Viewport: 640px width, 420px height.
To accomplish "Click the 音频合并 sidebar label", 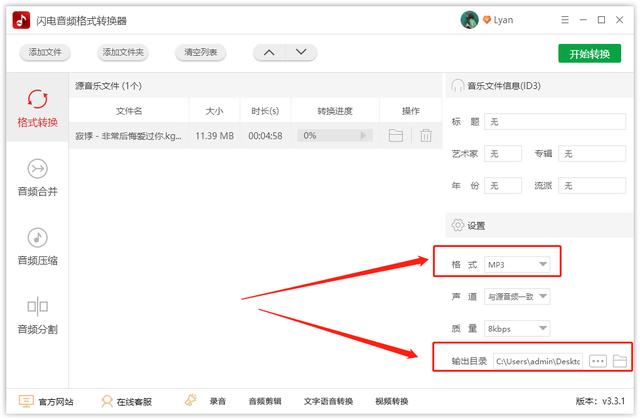I will (x=38, y=191).
